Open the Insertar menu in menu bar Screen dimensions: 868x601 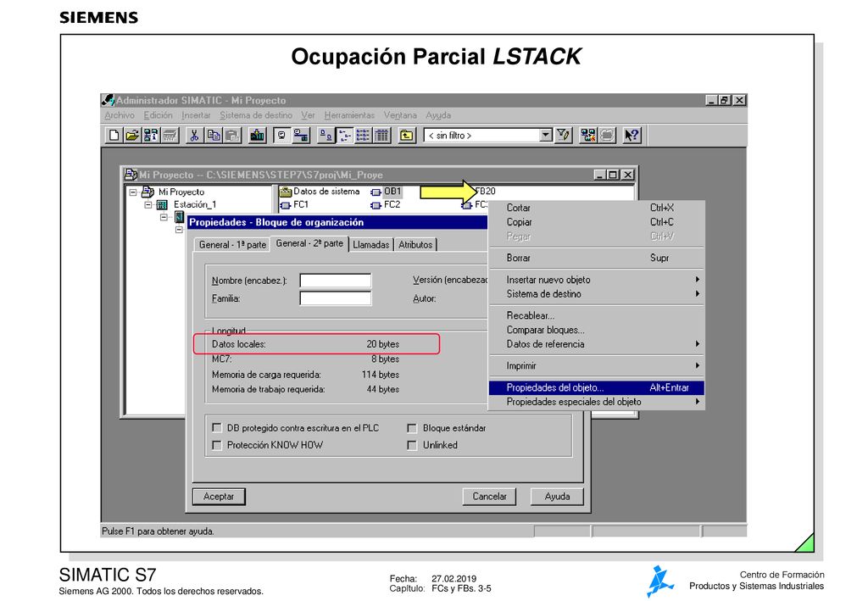coord(196,115)
